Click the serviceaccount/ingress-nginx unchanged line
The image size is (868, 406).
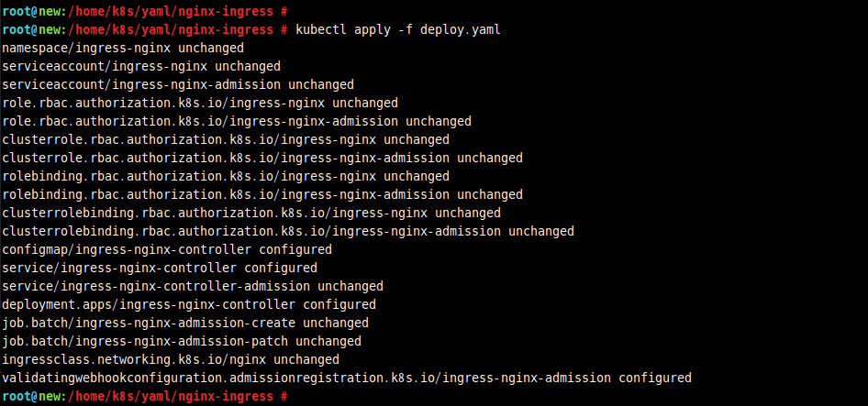pyautogui.click(x=141, y=66)
